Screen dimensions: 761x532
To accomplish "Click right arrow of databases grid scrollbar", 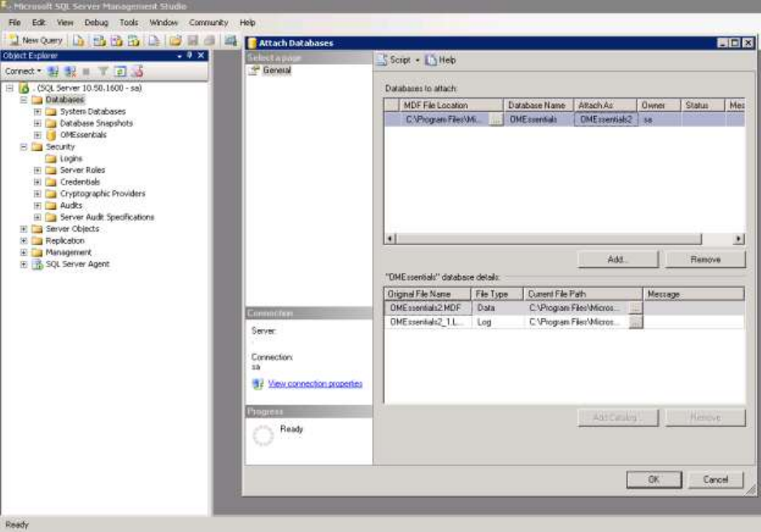I will (739, 239).
